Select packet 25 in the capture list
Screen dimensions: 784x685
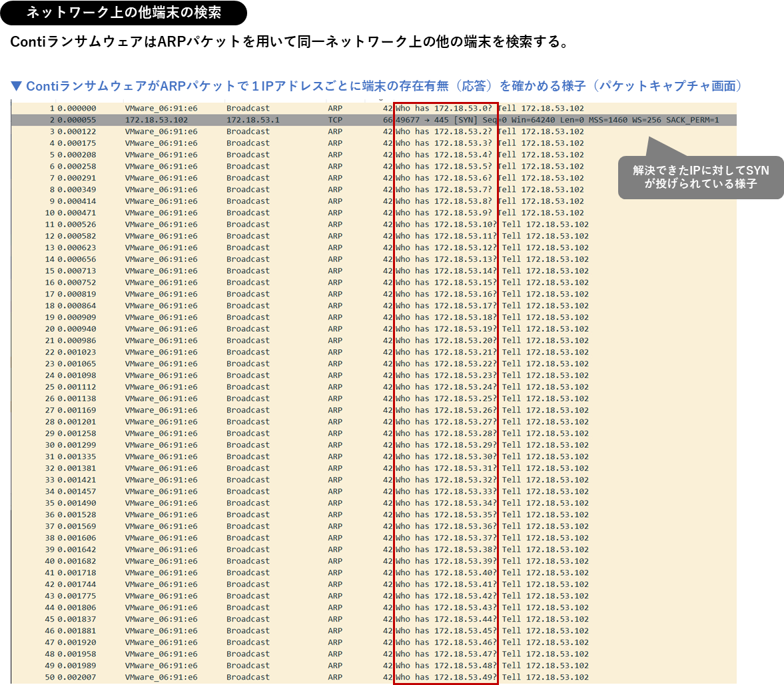pyautogui.click(x=200, y=386)
